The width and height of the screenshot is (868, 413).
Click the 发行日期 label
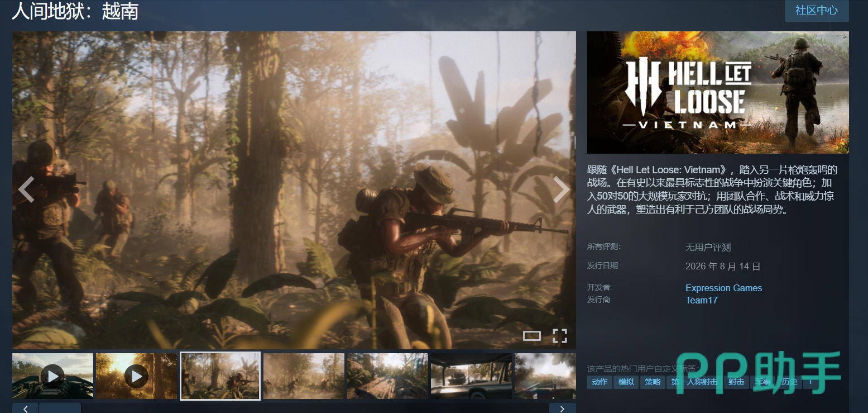point(603,265)
